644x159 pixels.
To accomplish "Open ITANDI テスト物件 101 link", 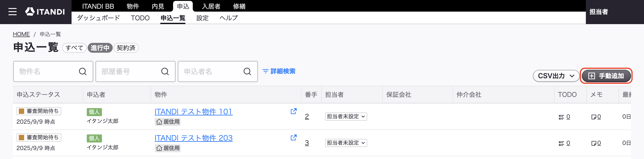I will (193, 112).
